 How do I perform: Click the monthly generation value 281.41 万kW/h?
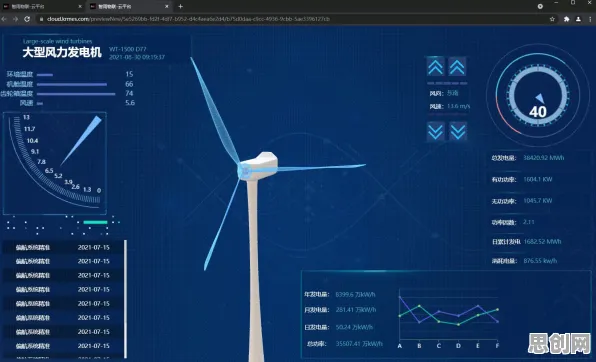356,310
